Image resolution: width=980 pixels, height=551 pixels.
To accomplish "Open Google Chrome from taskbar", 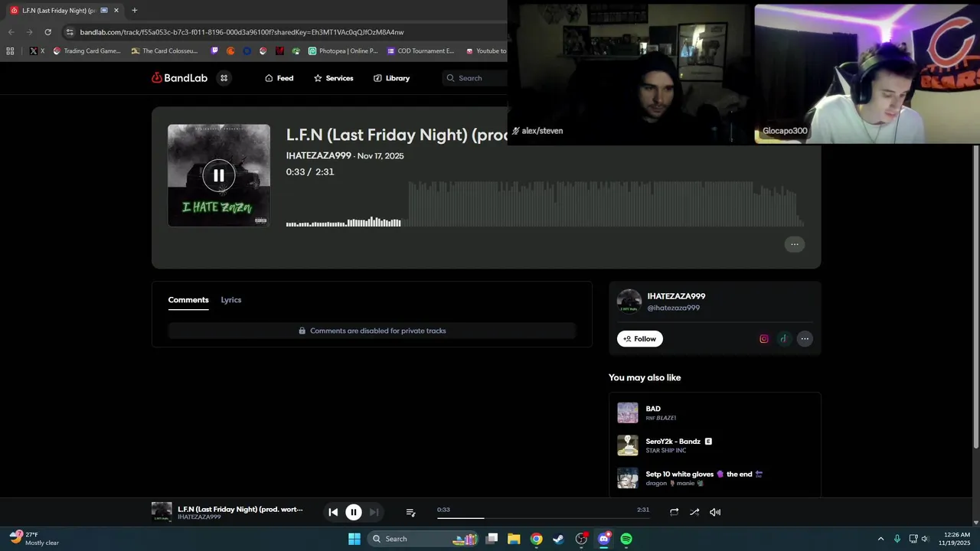I will click(x=536, y=539).
